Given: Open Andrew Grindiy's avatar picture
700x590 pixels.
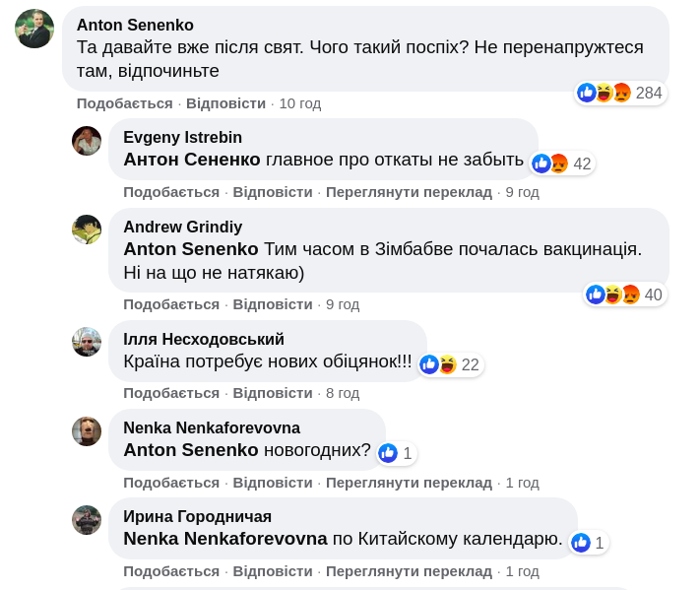Looking at the screenshot, I should [87, 229].
